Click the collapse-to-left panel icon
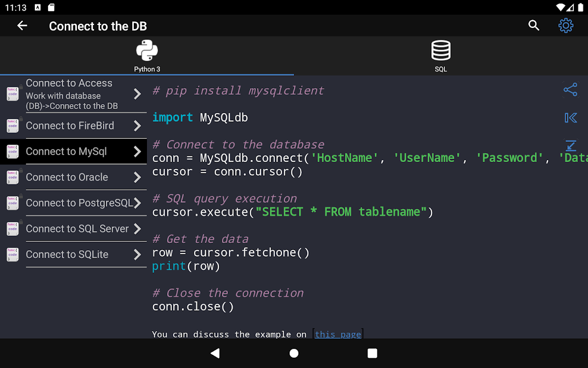588x368 pixels. pos(570,118)
